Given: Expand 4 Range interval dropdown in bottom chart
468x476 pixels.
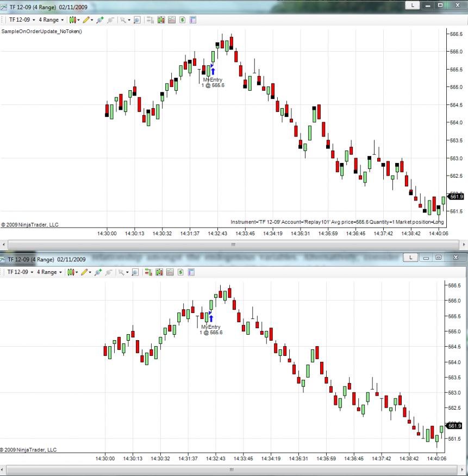Looking at the screenshot, I should (49, 272).
